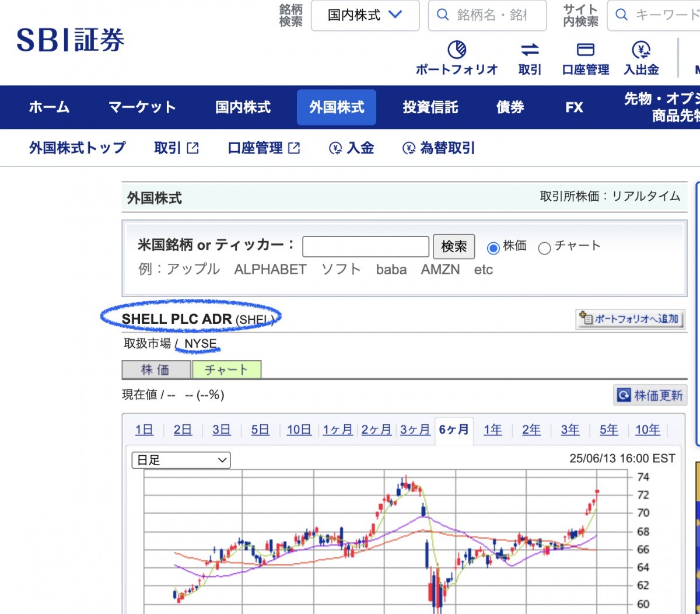
Task: Click the ポートフォリオへ追加 button
Action: point(630,319)
